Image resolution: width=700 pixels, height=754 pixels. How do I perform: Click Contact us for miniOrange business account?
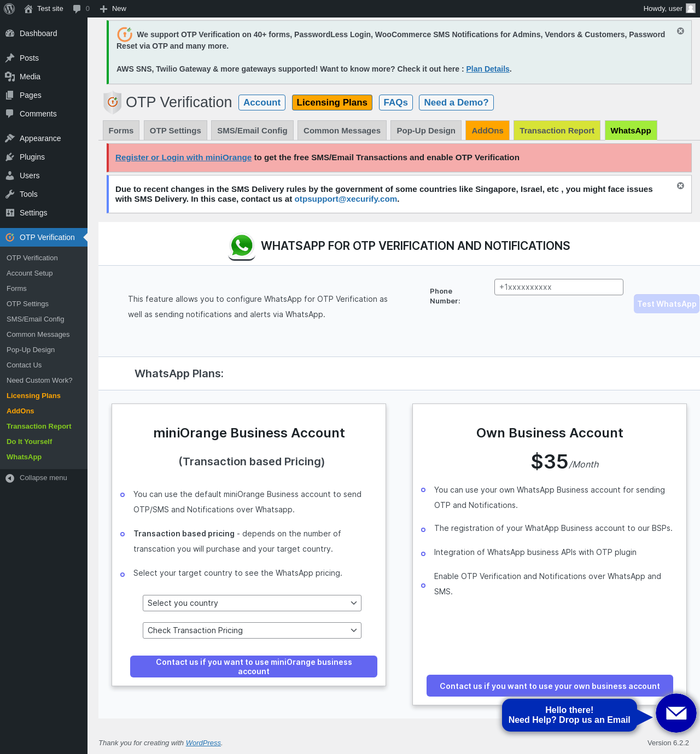pyautogui.click(x=254, y=667)
